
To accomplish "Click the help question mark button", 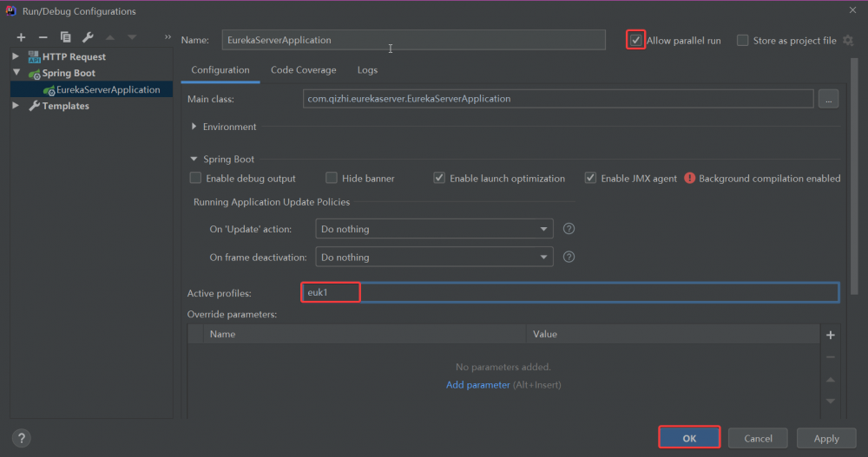I will [23, 438].
